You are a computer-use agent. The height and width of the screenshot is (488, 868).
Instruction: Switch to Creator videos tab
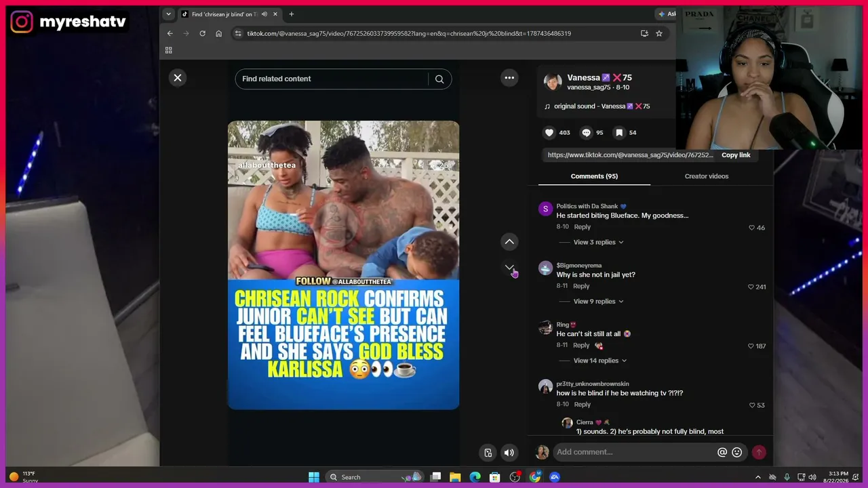707,176
